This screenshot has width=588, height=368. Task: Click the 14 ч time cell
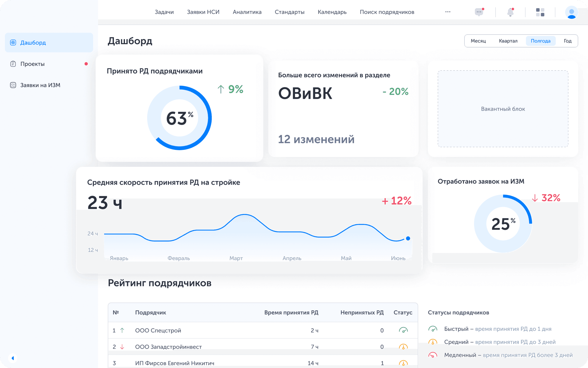[x=313, y=363]
